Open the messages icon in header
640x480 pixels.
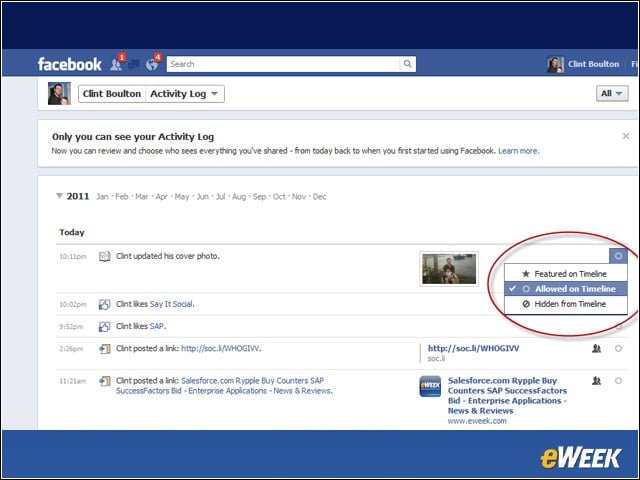(x=133, y=64)
